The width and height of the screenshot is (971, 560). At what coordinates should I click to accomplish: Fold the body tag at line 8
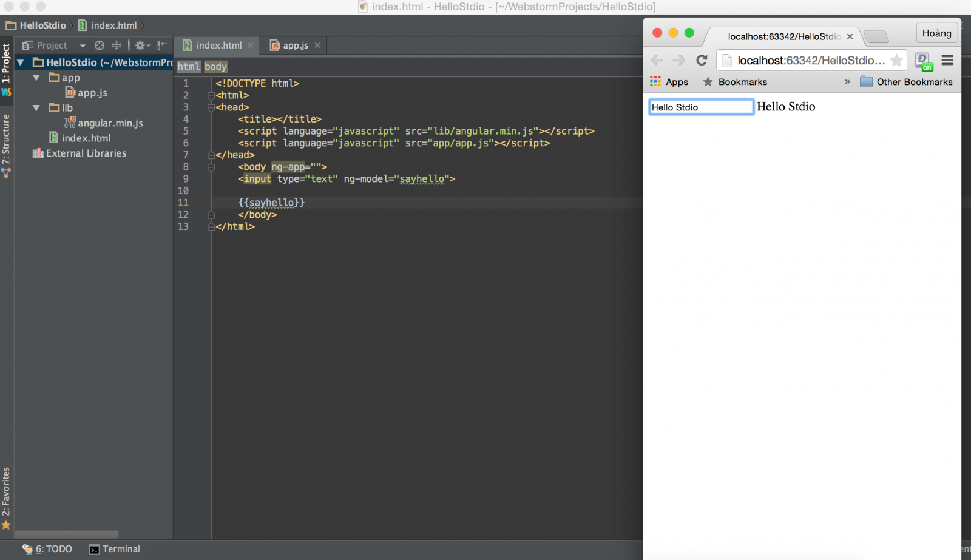click(211, 167)
